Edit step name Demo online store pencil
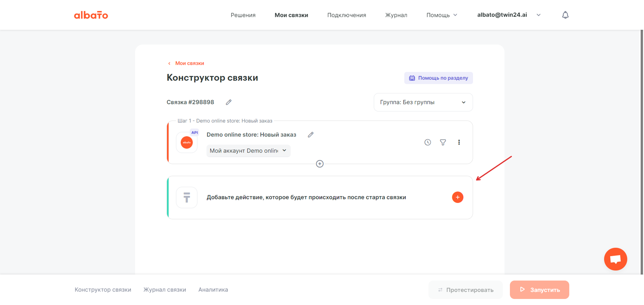644x305 pixels. [x=310, y=135]
